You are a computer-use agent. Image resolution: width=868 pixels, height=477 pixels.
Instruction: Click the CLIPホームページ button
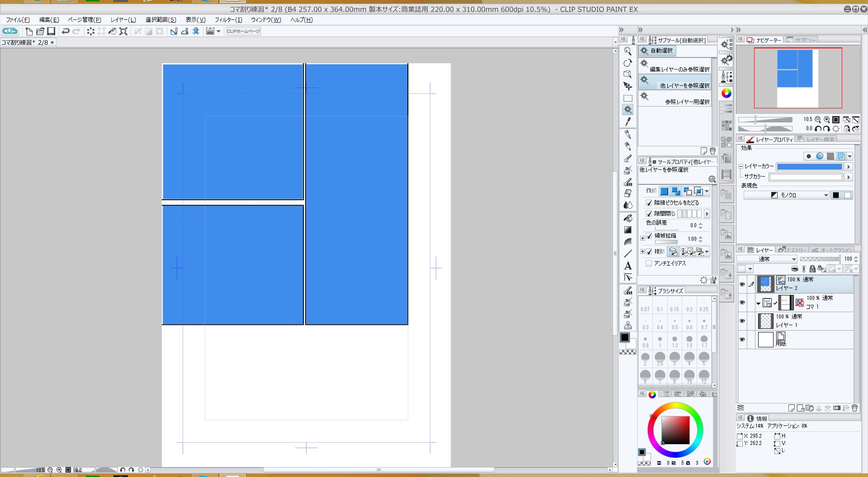point(243,31)
